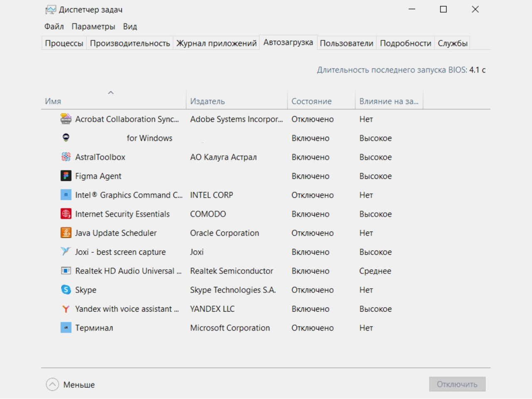Select the 'AstralToolbox' entry name
This screenshot has width=532, height=399.
(x=100, y=157)
